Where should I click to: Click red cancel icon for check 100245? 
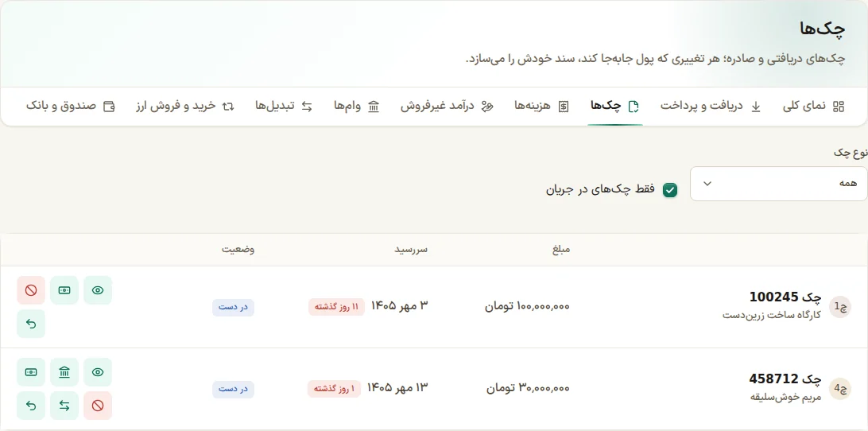point(31,290)
